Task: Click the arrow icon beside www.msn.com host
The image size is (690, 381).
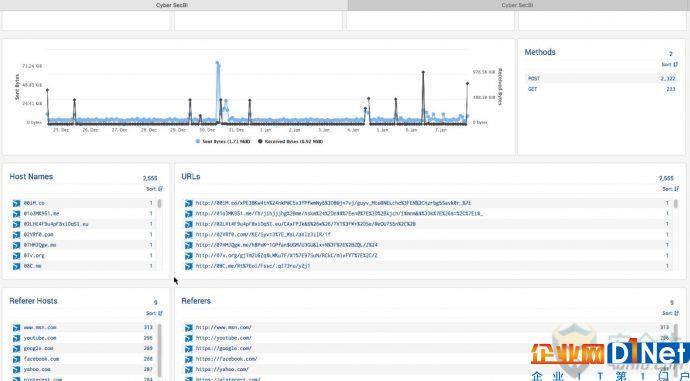Action: (16, 327)
